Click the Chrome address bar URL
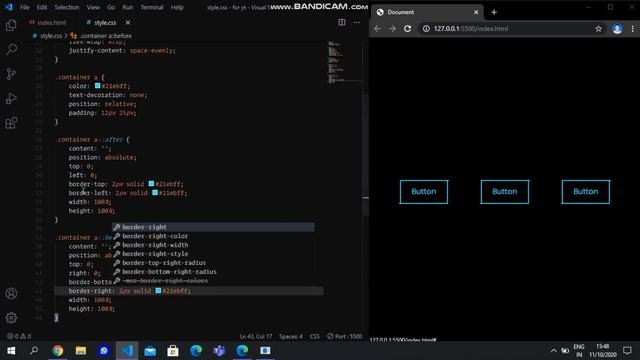 pos(471,29)
